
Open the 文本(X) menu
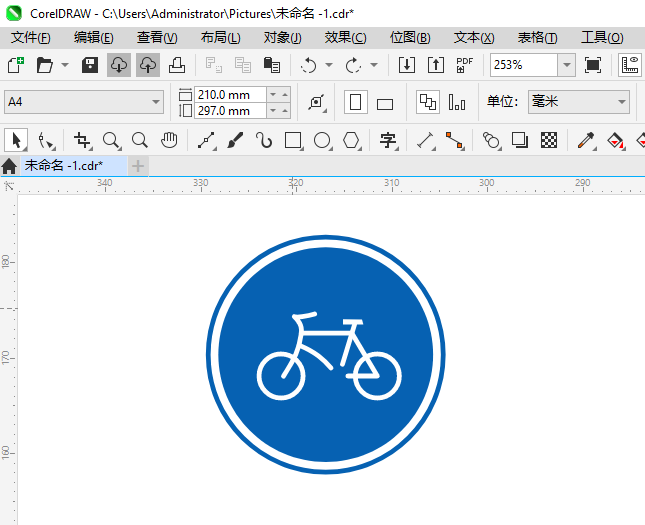[x=474, y=38]
